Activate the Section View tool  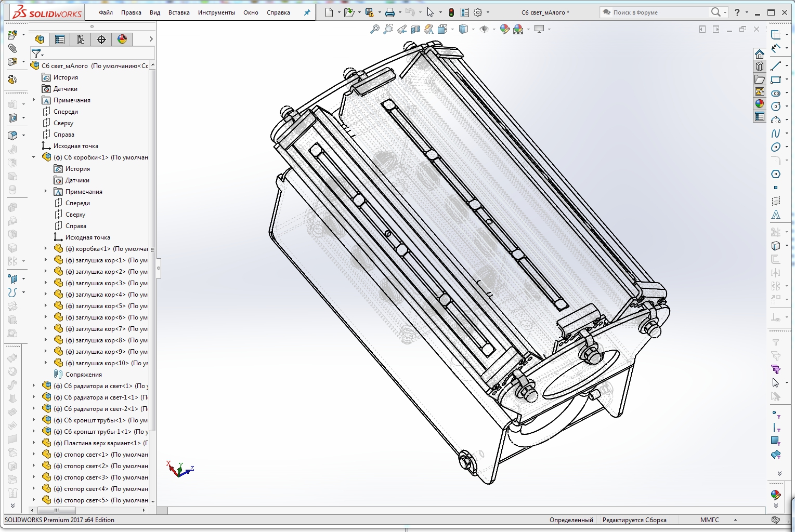point(416,29)
